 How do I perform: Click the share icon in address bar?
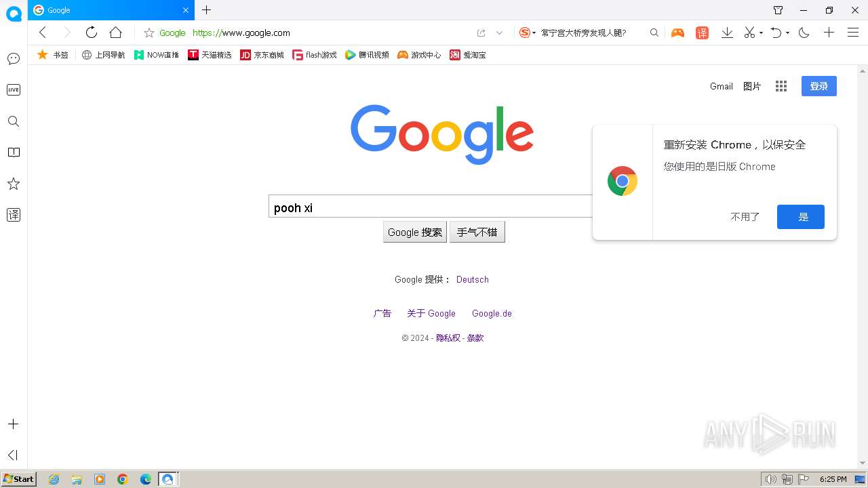coord(481,33)
